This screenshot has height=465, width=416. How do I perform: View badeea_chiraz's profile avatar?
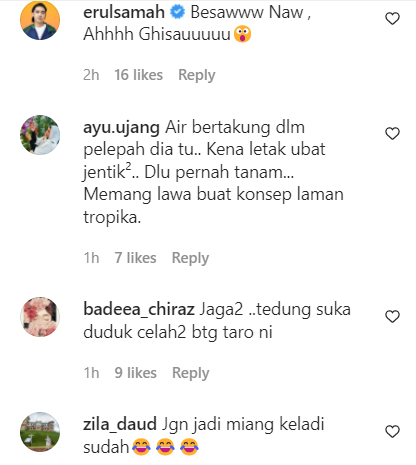tap(40, 317)
